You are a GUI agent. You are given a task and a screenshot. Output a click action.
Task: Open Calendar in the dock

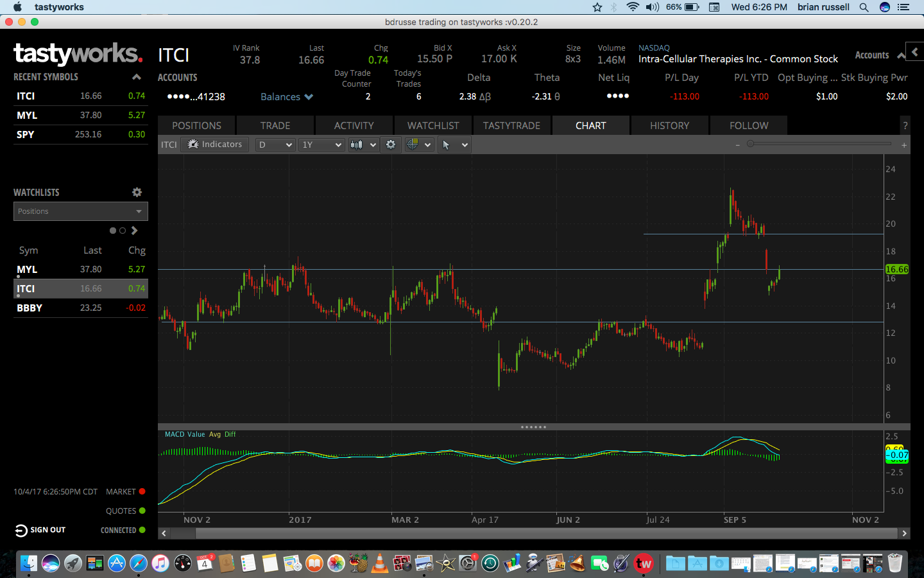point(205,563)
